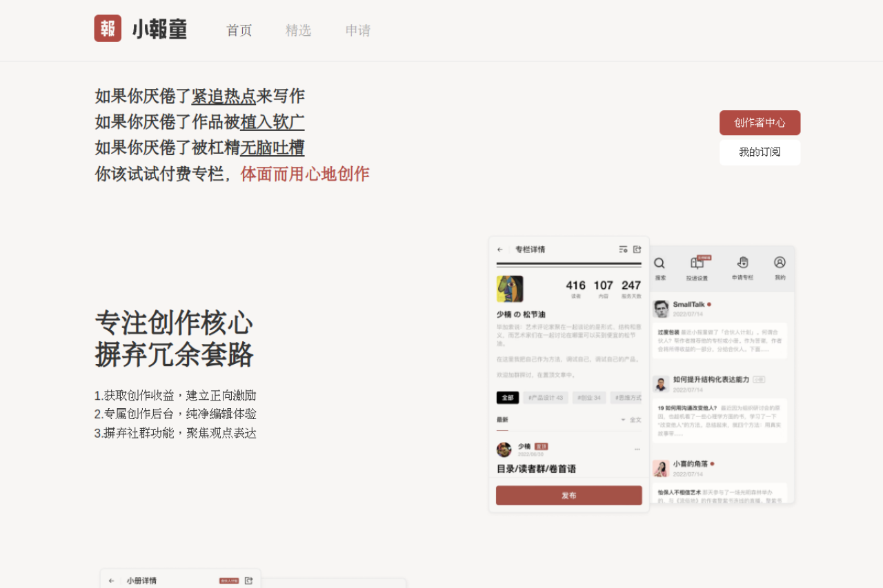The width and height of the screenshot is (883, 588).
Task: Open the 过度包装 post preview card
Action: point(721,341)
